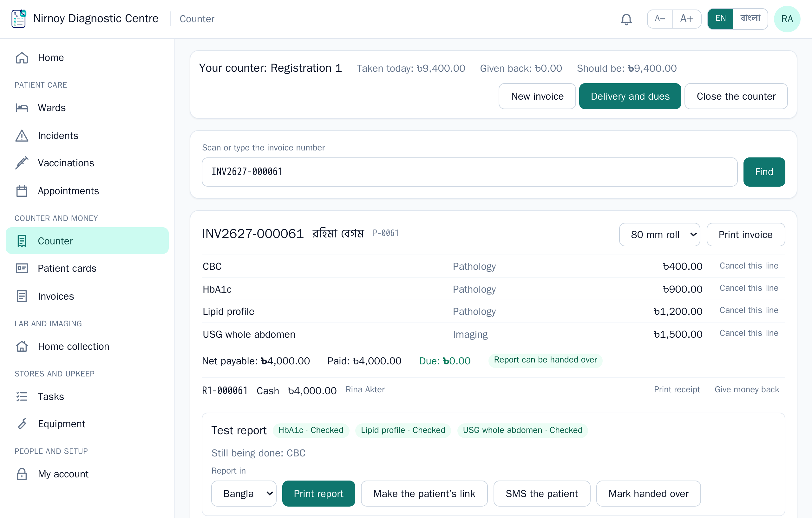Image resolution: width=812 pixels, height=518 pixels.
Task: Click the Invoices document icon
Action: coord(22,296)
